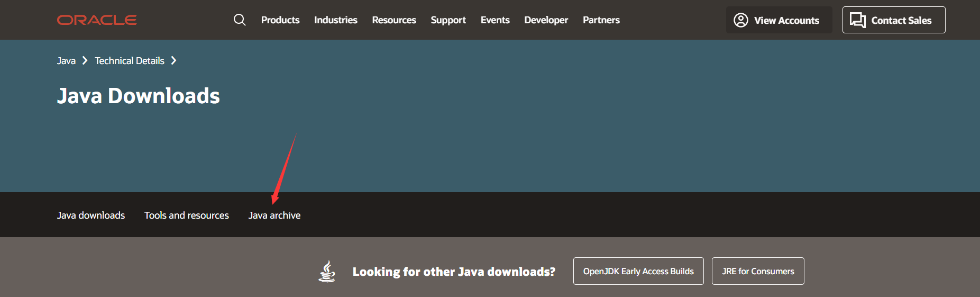Viewport: 980px width, 297px height.
Task: Click 'Looking for other Java downloads?' text
Action: tap(454, 272)
